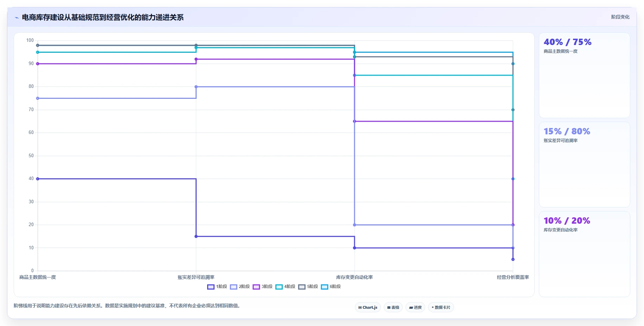Click x-axis label 账实差异可追溯率
Image resolution: width=644 pixels, height=326 pixels.
tap(196, 277)
